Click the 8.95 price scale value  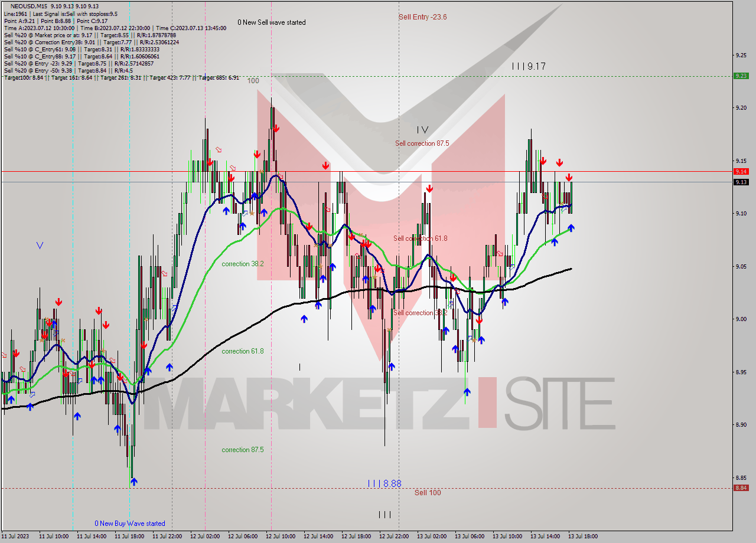(x=741, y=372)
